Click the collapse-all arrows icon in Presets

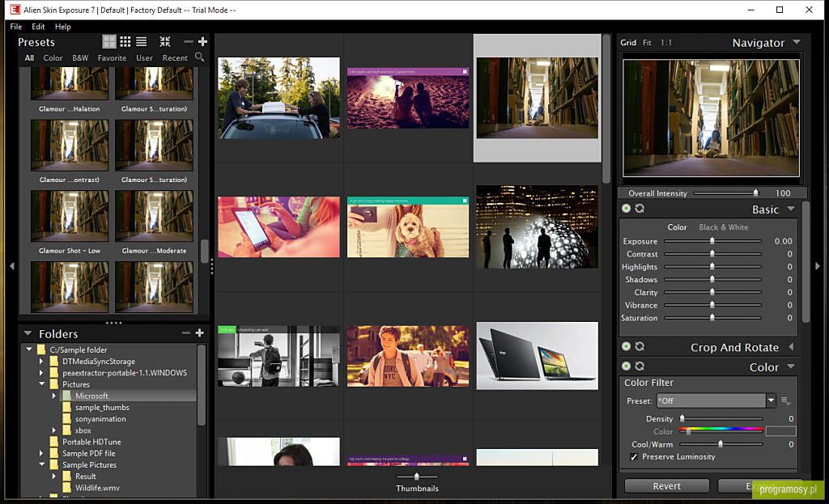coord(165,42)
